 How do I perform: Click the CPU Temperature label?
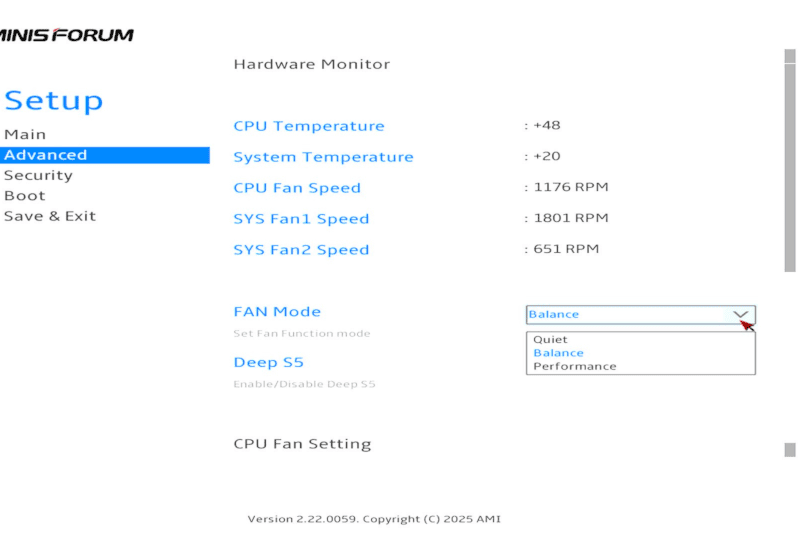(x=308, y=126)
